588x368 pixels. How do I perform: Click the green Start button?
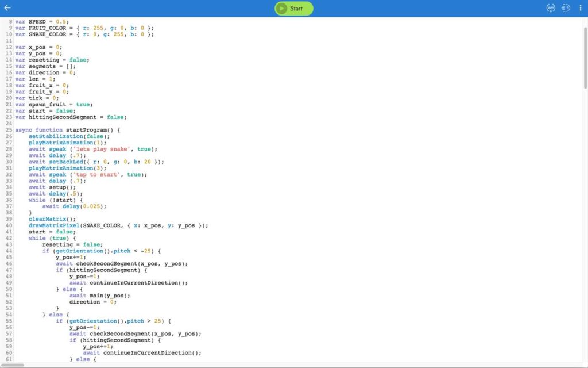tap(293, 8)
